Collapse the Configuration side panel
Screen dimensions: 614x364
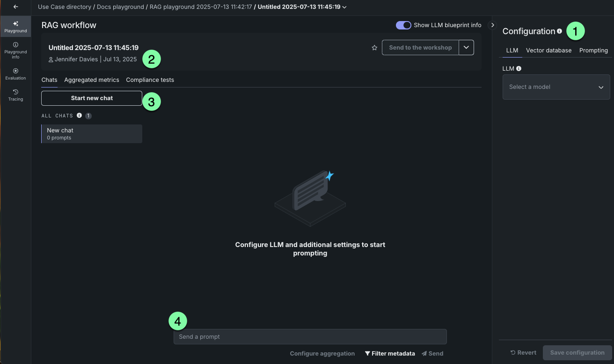coord(492,25)
